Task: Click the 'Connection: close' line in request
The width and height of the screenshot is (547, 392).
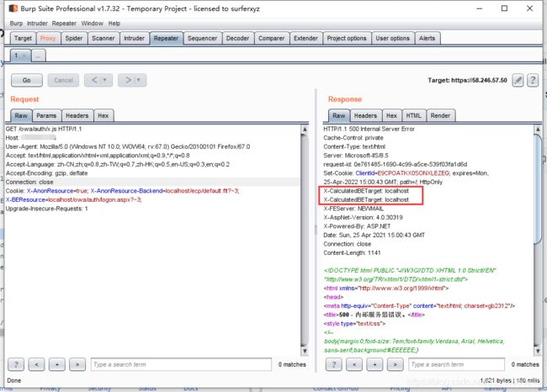Action: 29,182
